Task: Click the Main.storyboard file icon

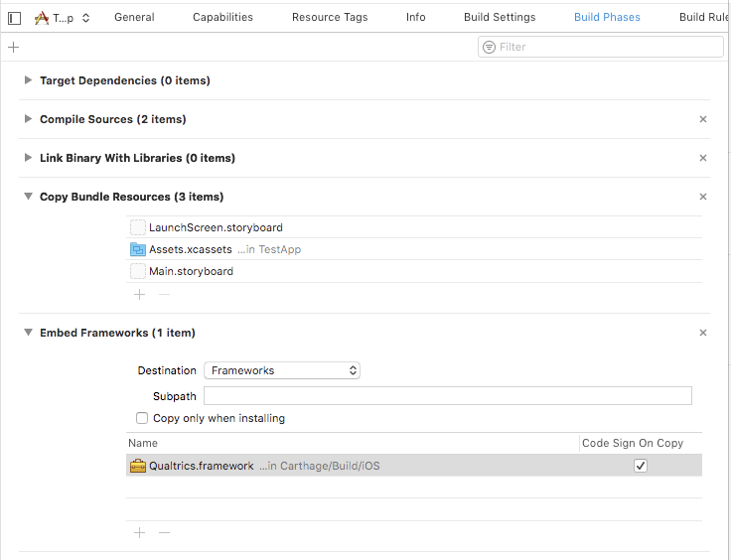Action: point(137,271)
